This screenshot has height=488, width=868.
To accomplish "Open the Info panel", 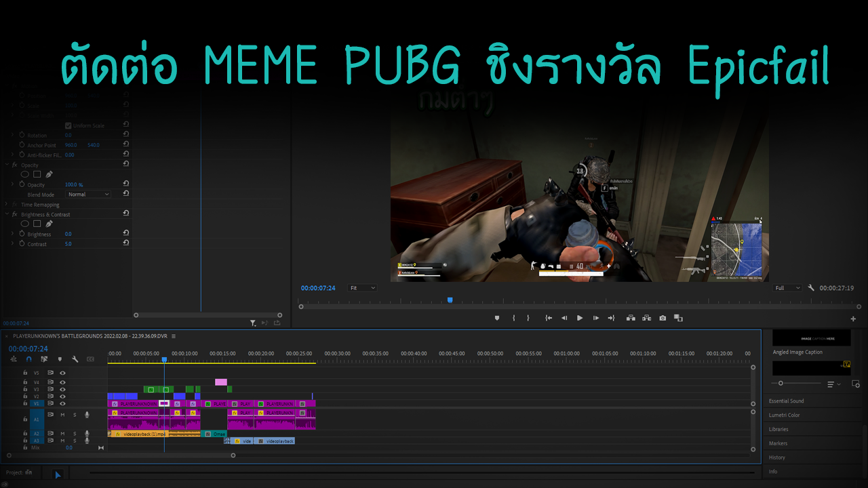I will point(773,472).
